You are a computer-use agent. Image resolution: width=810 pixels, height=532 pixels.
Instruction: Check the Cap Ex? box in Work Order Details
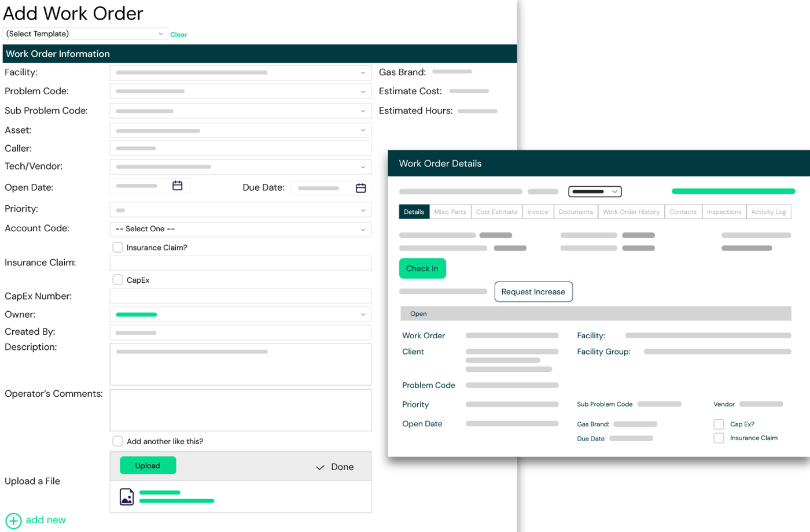point(719,424)
